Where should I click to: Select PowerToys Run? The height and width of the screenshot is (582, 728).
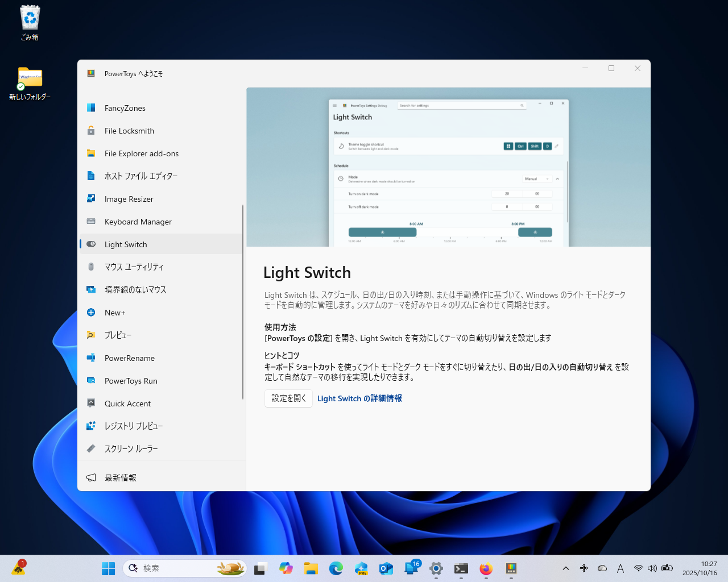click(131, 381)
